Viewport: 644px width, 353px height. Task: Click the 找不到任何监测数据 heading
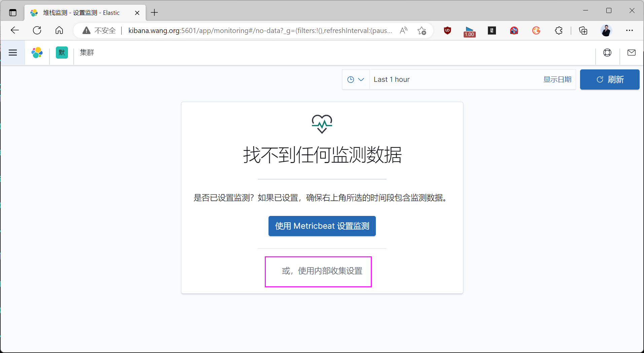[x=322, y=155]
